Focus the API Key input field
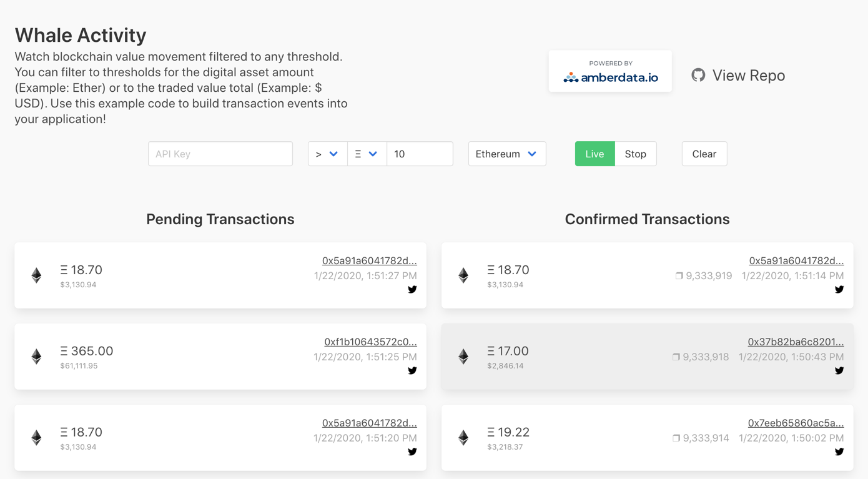The height and width of the screenshot is (479, 868). click(x=220, y=154)
